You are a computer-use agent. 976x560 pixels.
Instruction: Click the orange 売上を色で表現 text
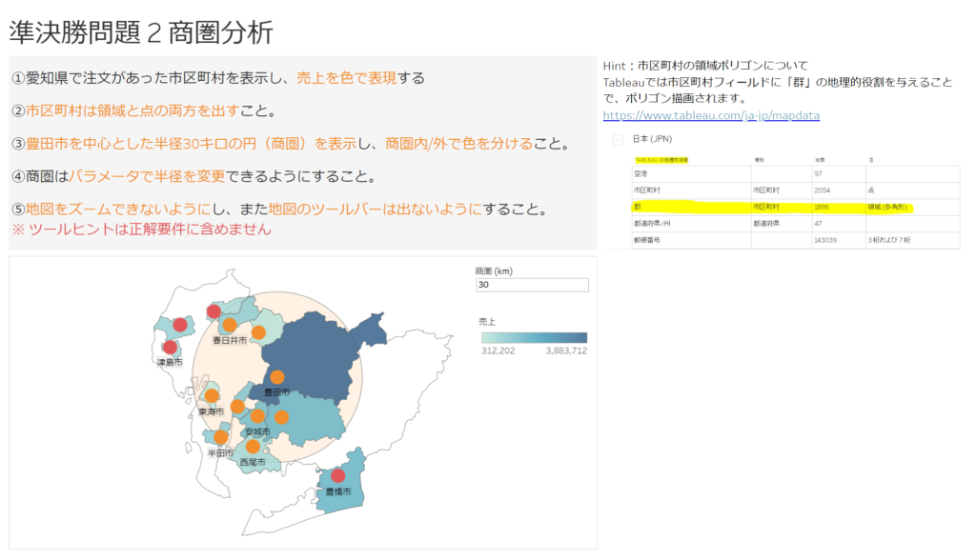[347, 78]
